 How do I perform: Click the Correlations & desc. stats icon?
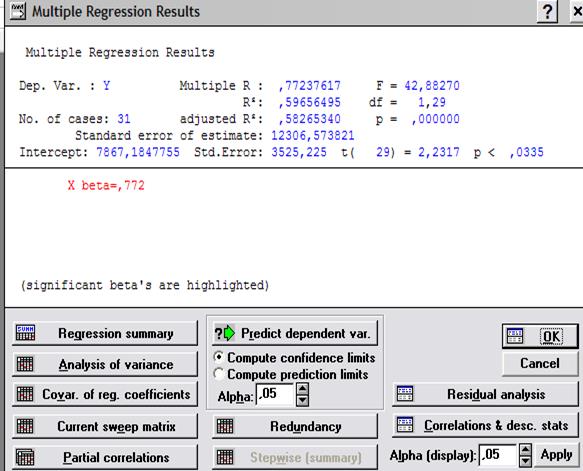point(405,425)
